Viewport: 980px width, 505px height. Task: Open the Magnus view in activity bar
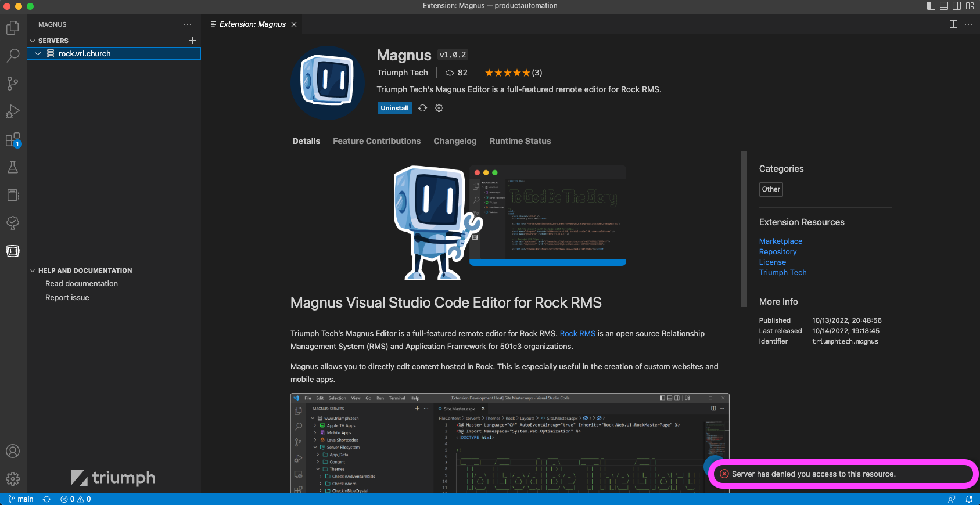pos(13,251)
